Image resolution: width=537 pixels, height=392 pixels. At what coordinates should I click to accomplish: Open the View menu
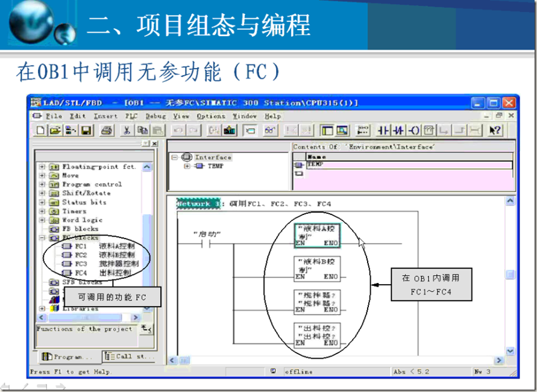[x=181, y=116]
